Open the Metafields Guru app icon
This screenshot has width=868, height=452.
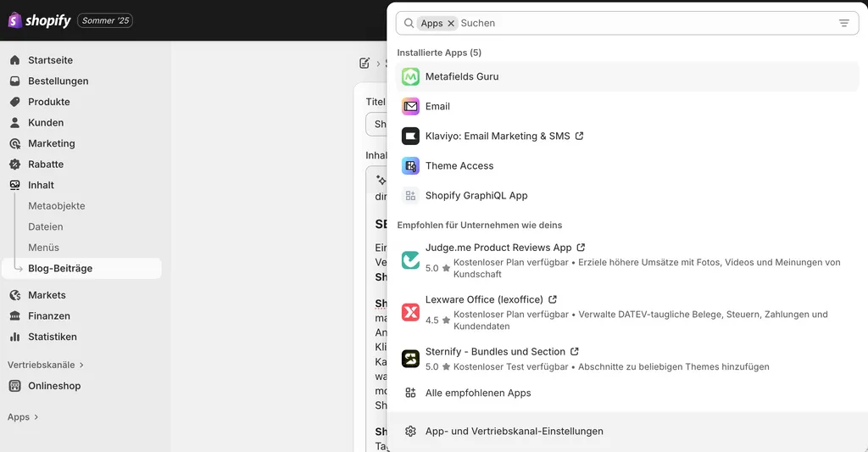click(x=411, y=76)
